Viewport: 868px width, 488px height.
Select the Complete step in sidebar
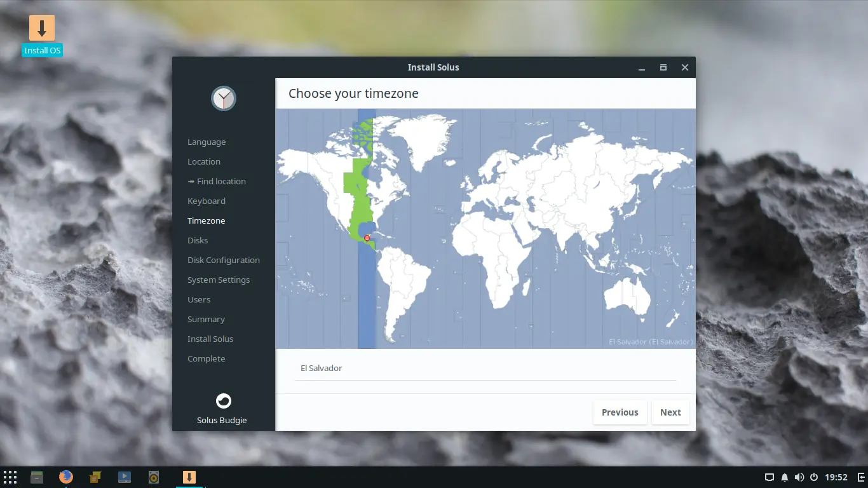[x=207, y=359]
